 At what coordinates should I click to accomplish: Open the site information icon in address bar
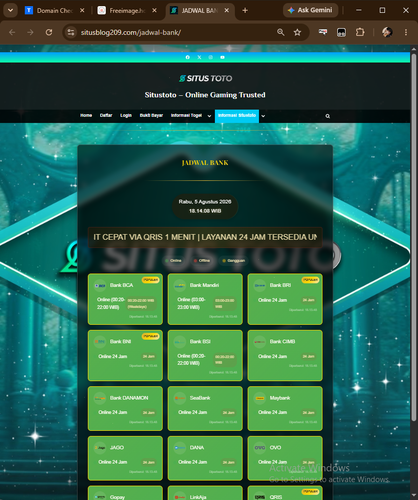click(71, 32)
